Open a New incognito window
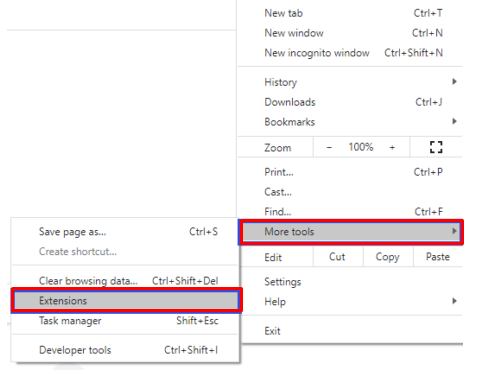 point(350,53)
